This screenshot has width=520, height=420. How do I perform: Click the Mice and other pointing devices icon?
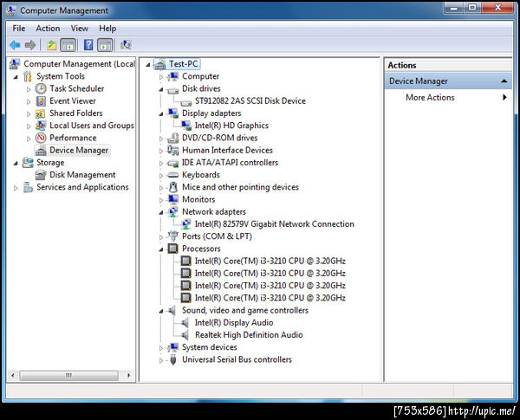coord(172,187)
